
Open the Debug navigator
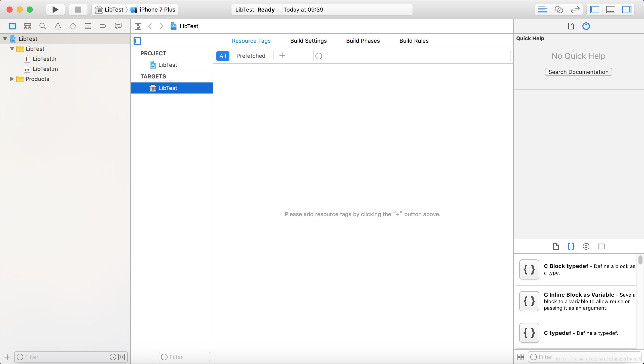pos(88,26)
